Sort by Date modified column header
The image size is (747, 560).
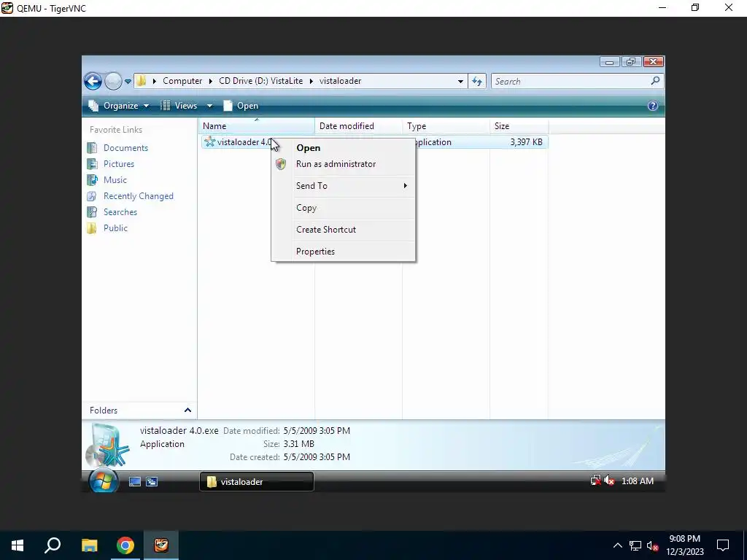tap(358, 126)
